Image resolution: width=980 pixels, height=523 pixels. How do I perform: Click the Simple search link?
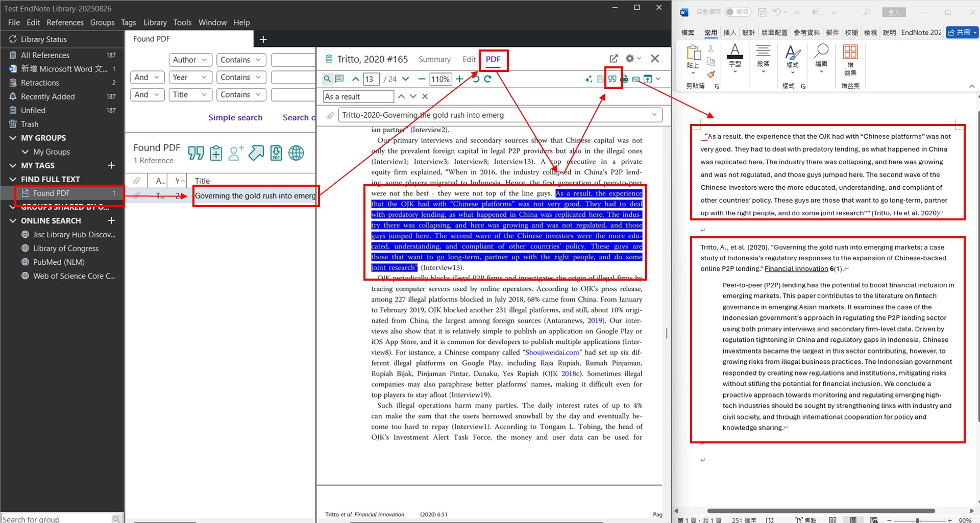coord(235,117)
